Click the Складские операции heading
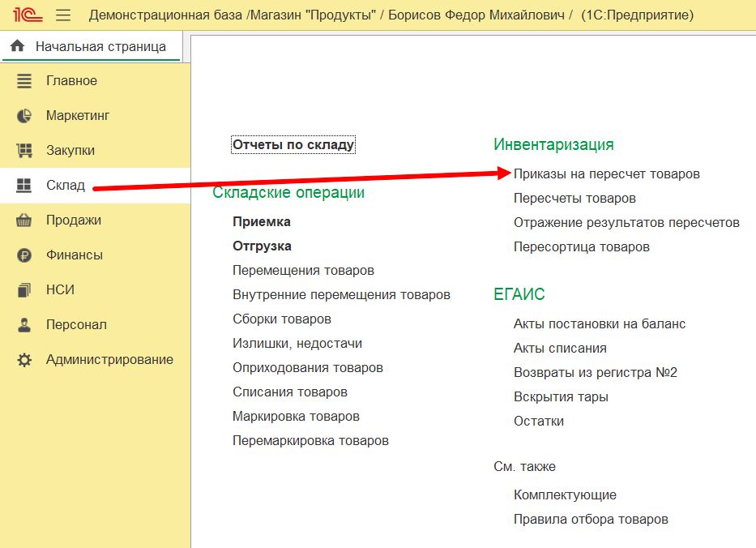Screen dimensions: 756x548 [x=288, y=192]
